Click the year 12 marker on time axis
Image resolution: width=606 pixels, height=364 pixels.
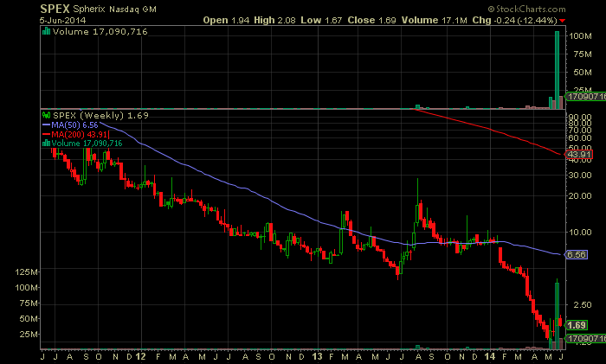[x=140, y=355]
